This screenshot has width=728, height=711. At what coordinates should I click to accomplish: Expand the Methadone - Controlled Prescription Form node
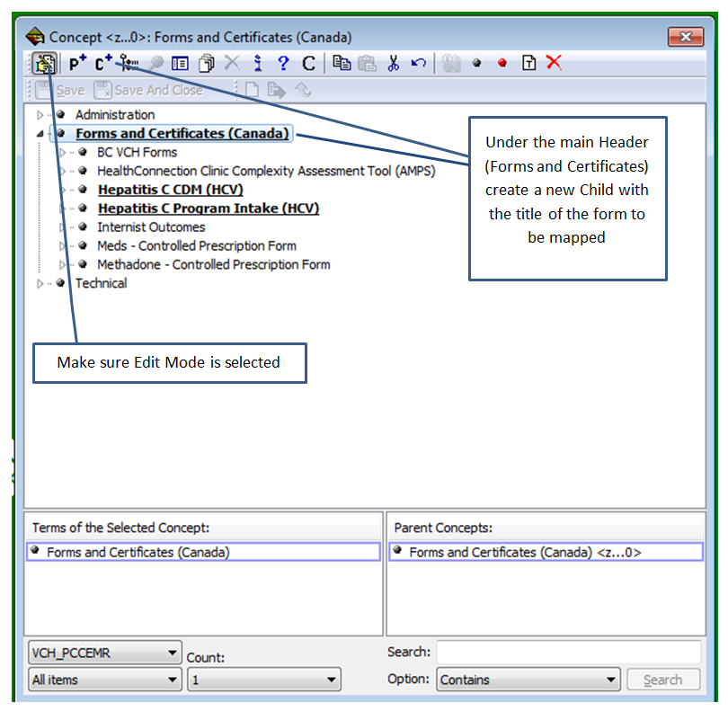[62, 264]
